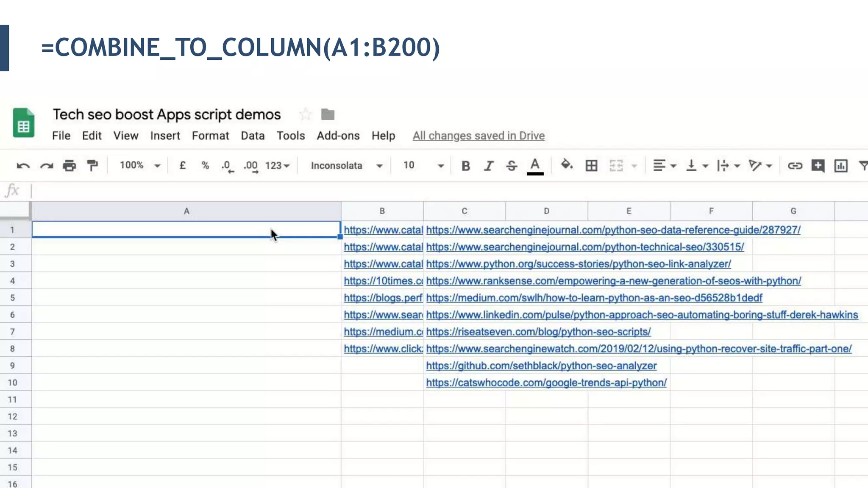Open the Data menu
Image resolution: width=868 pixels, height=488 pixels.
[253, 136]
